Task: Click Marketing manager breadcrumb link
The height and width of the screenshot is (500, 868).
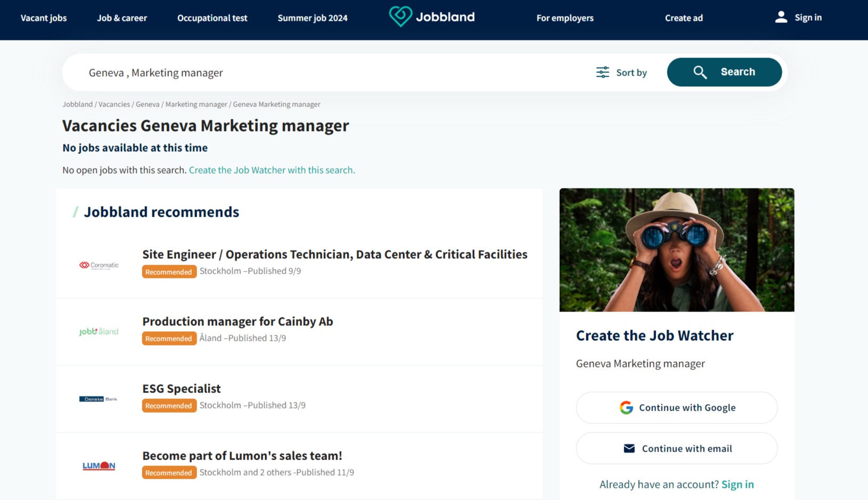Action: (196, 104)
